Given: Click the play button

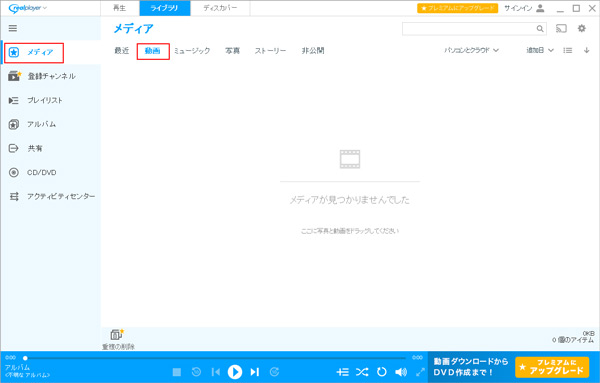Looking at the screenshot, I should pos(235,372).
